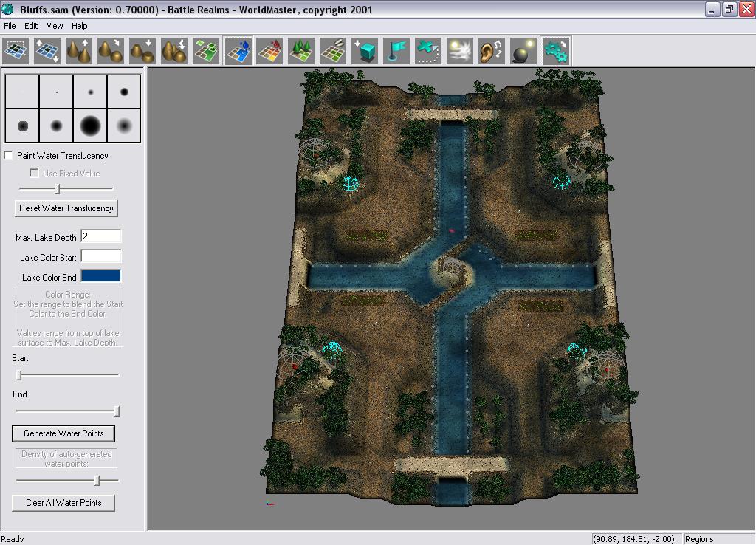
Task: Click the Max. Lake Depth input field
Action: coord(100,236)
